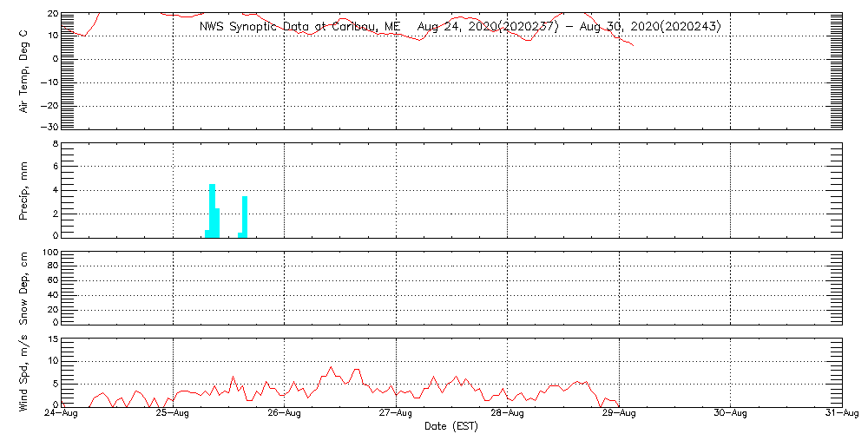Select the 'Precip, mm' axis label
The width and height of the screenshot is (868, 434).
[24, 189]
